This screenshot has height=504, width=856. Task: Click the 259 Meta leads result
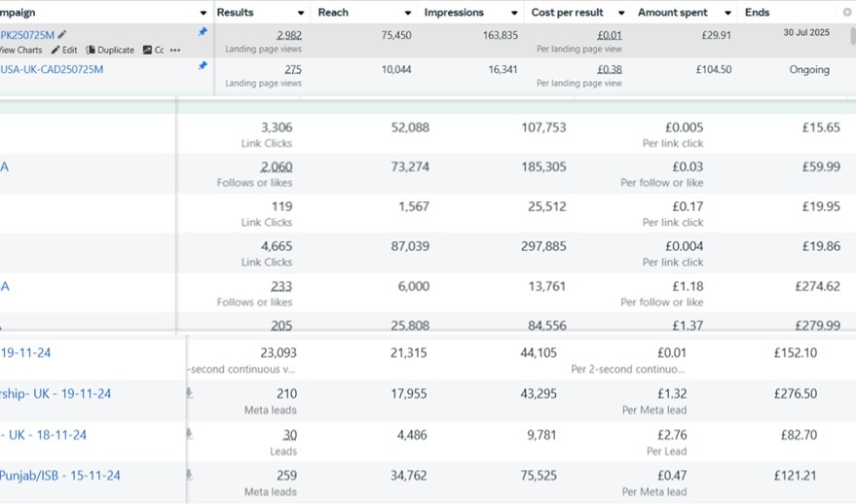pos(286,476)
